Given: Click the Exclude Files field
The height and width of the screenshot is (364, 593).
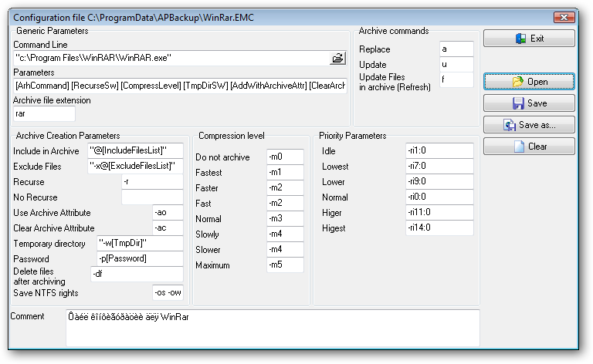Looking at the screenshot, I should pos(135,166).
